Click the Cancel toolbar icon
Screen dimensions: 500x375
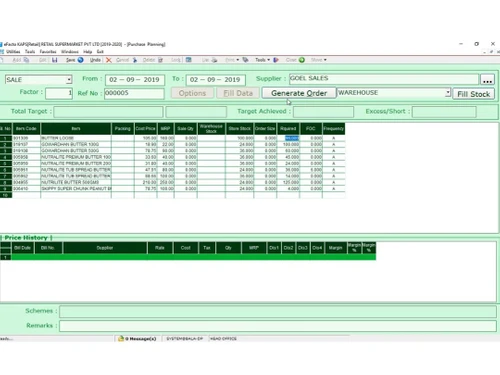pos(135,60)
